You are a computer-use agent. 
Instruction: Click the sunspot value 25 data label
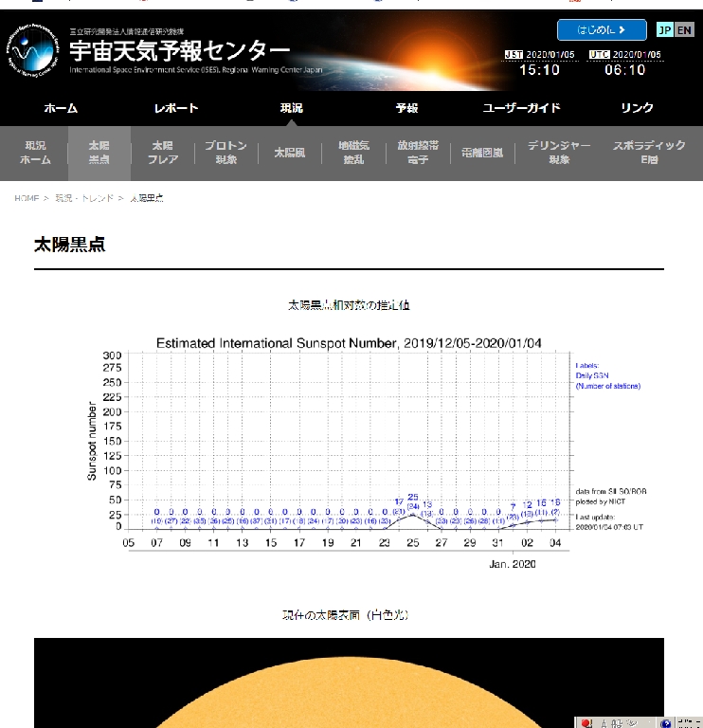point(412,497)
